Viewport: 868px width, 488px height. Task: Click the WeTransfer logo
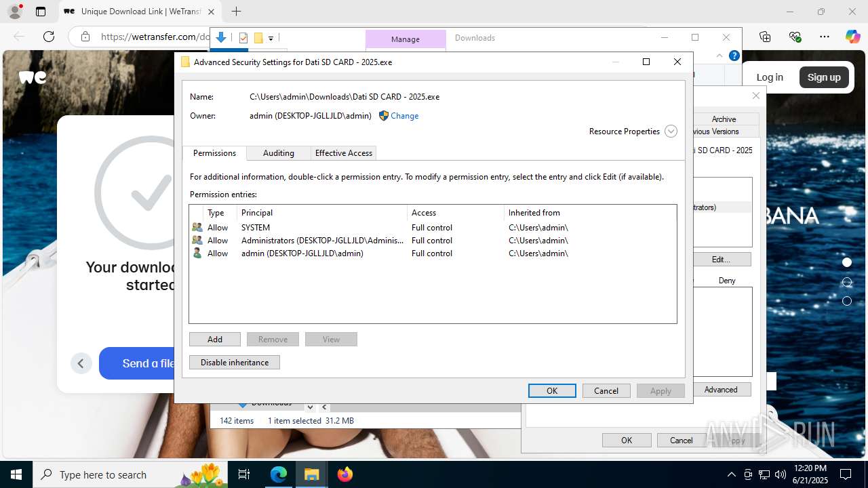33,77
